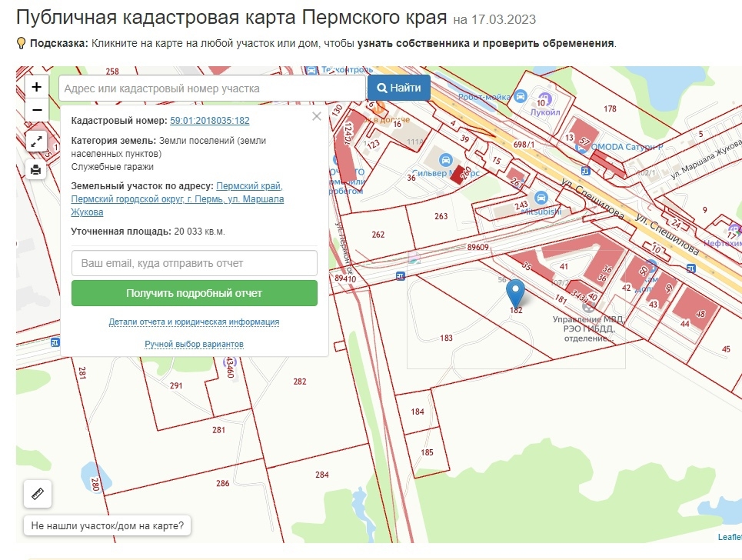Click the Mitsubishi dealer map icon
Viewport: 742px width, 560px height.
click(x=541, y=198)
